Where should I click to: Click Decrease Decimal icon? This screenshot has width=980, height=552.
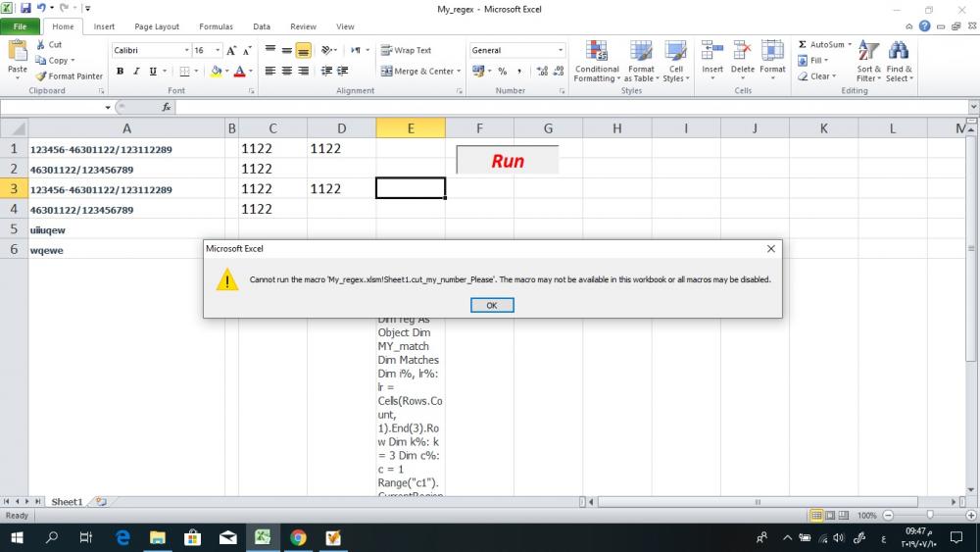(559, 72)
